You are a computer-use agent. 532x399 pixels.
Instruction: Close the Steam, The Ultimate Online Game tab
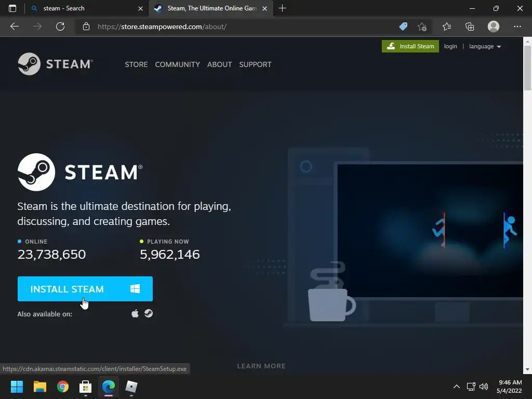(264, 8)
